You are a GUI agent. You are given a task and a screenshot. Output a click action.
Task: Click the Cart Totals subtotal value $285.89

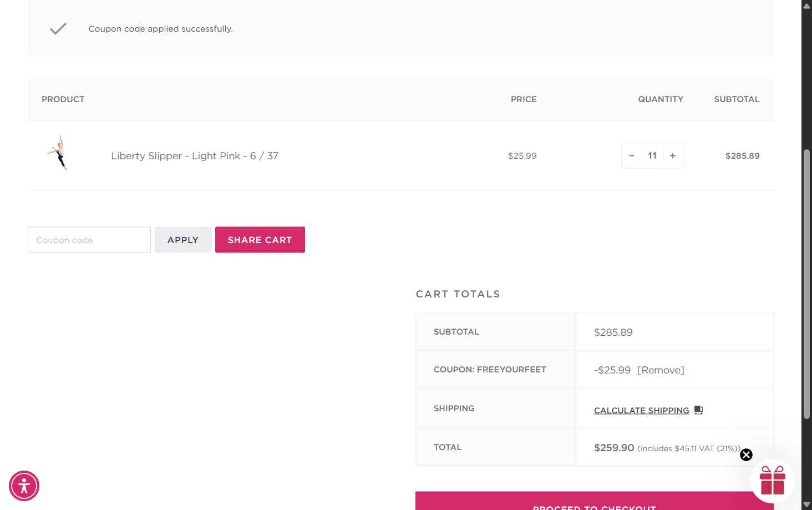613,332
